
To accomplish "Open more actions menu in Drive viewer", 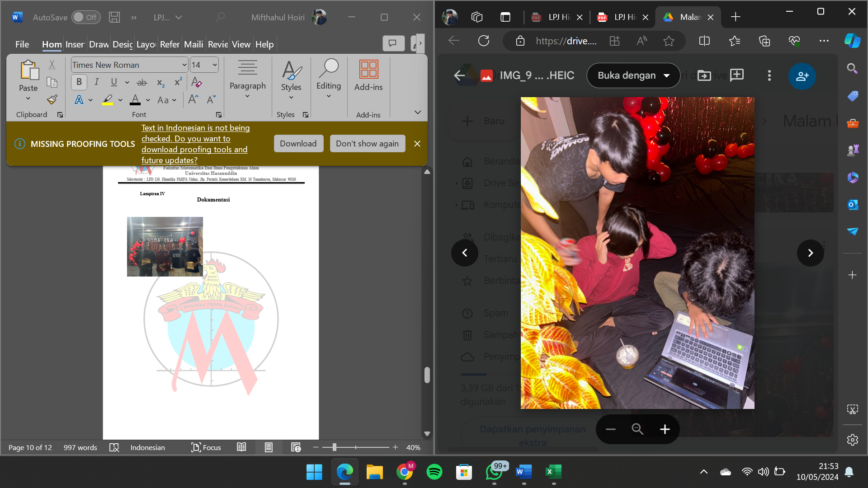I will click(769, 75).
